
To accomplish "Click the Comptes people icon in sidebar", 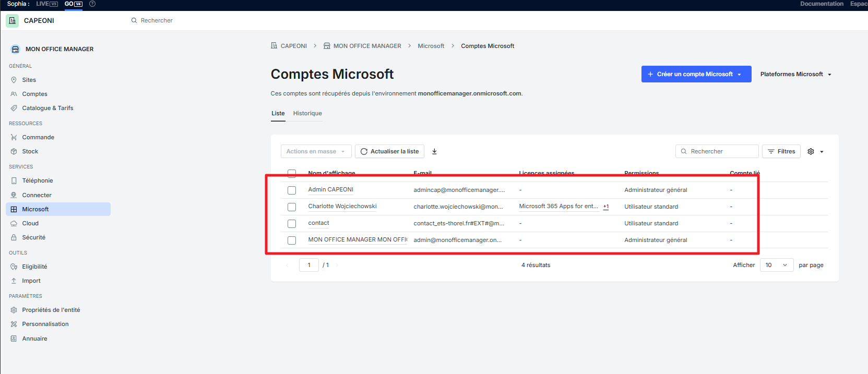I will click(x=14, y=94).
